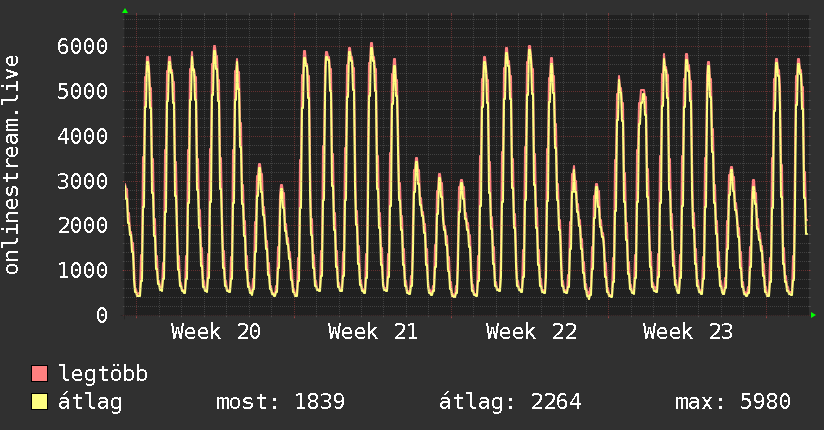Select the legtöbb legend label
The height and width of the screenshot is (430, 824).
point(103,374)
